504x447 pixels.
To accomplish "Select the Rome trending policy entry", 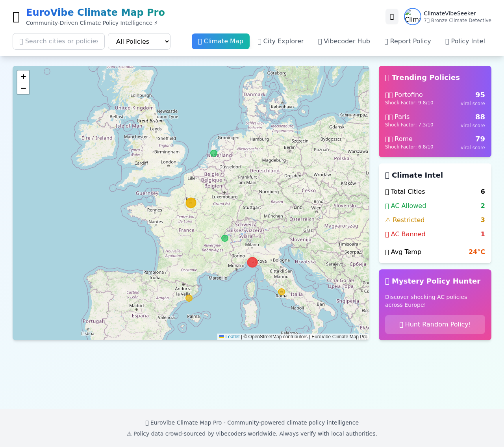I will [435, 143].
